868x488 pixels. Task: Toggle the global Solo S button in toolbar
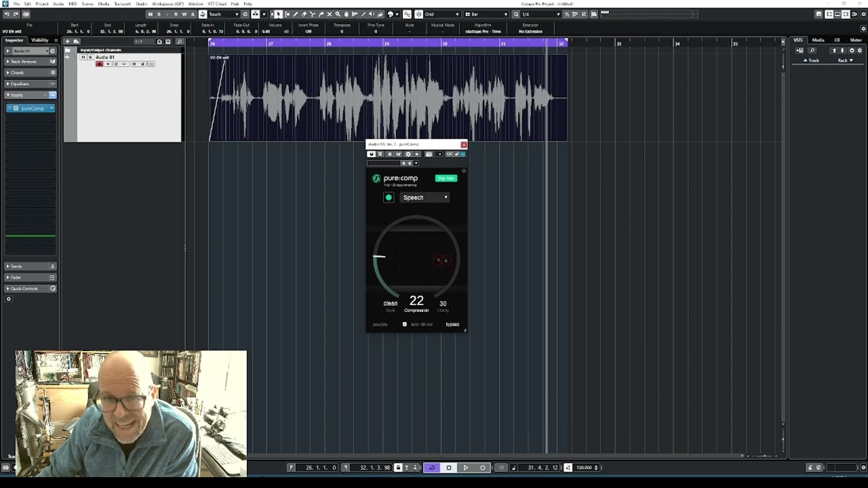(159, 14)
